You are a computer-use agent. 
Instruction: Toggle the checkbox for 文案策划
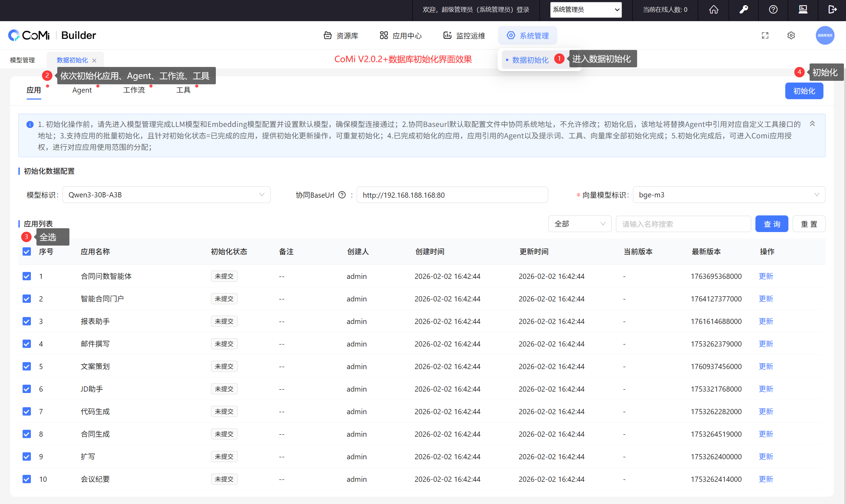[27, 366]
